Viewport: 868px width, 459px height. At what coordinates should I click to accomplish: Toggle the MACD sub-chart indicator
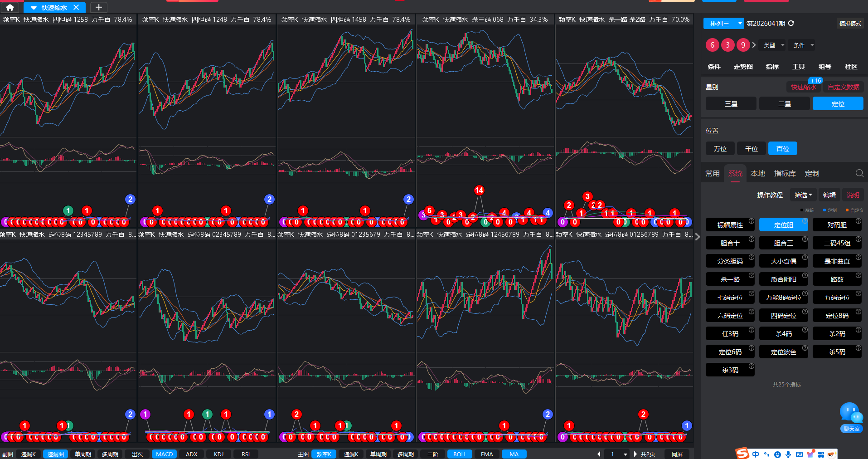coord(164,454)
